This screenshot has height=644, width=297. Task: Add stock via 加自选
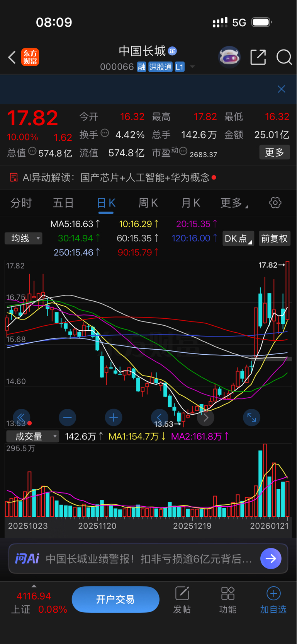tap(273, 601)
